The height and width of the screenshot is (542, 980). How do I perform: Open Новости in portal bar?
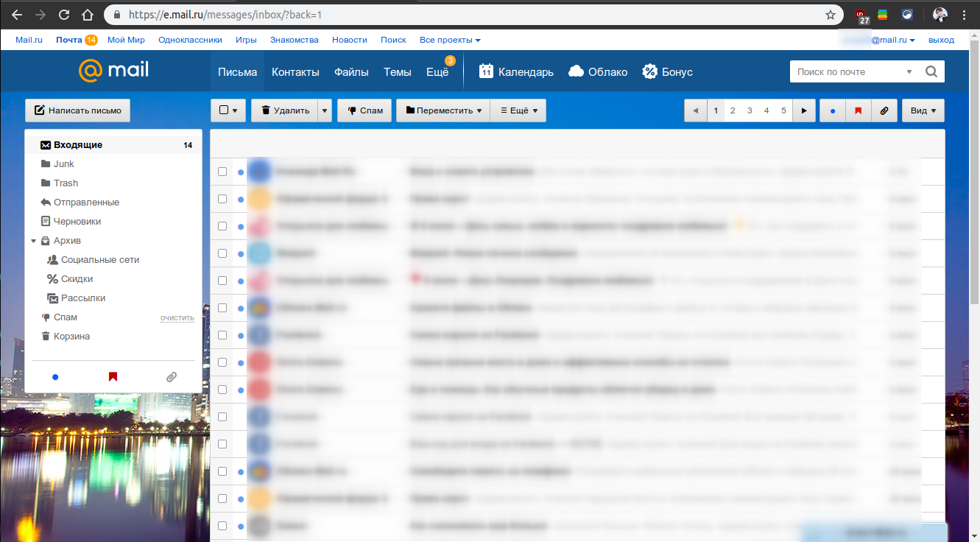349,40
